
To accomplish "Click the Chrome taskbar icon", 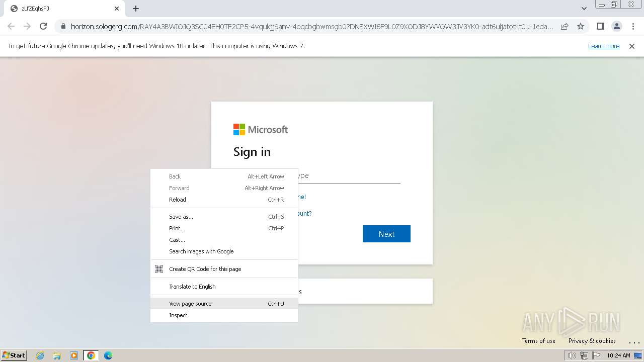I will click(x=91, y=355).
